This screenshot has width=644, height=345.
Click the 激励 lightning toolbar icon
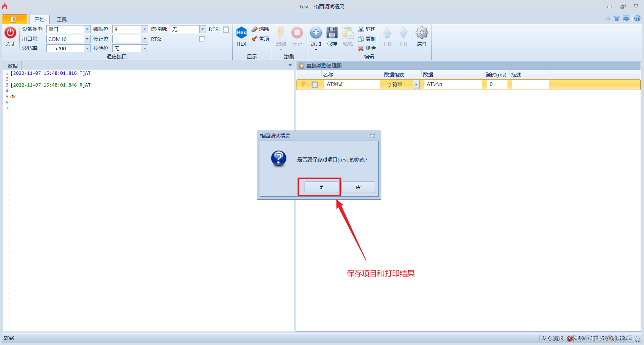pos(281,33)
